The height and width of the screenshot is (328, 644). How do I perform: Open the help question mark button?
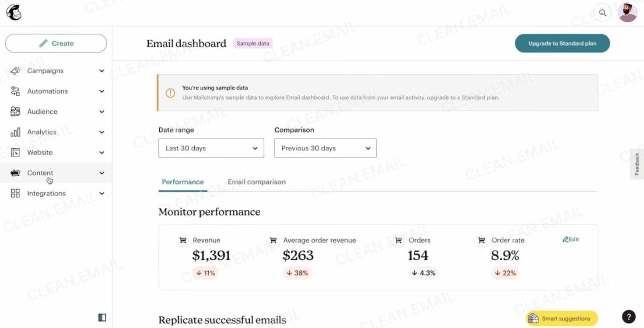tap(629, 316)
